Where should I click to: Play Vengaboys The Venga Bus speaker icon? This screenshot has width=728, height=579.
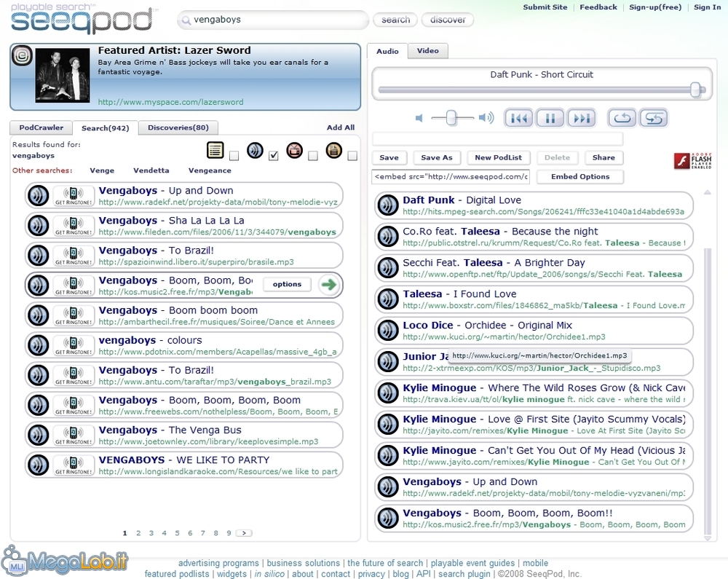click(x=38, y=435)
